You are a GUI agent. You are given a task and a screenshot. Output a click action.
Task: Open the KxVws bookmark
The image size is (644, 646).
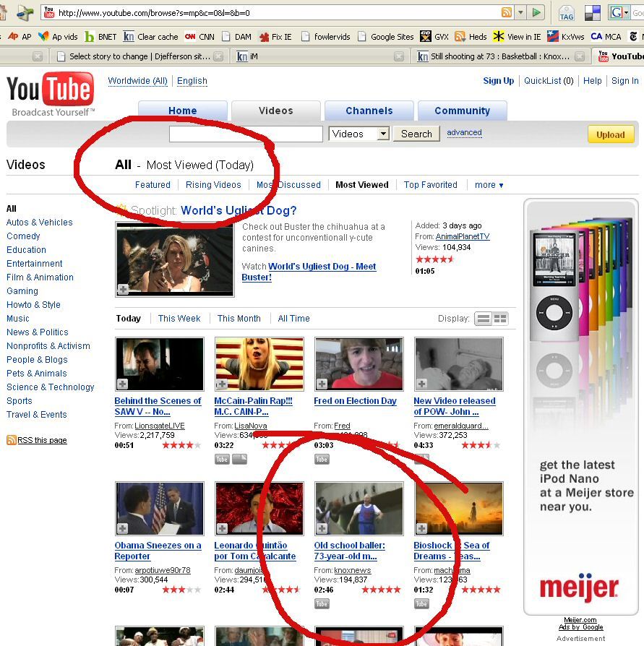coord(565,37)
